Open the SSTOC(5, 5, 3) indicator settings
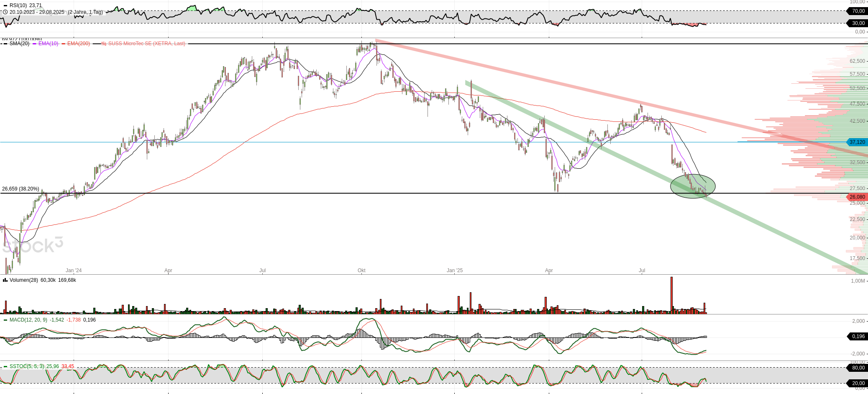Viewport: 868px width, 394px height. click(x=27, y=366)
